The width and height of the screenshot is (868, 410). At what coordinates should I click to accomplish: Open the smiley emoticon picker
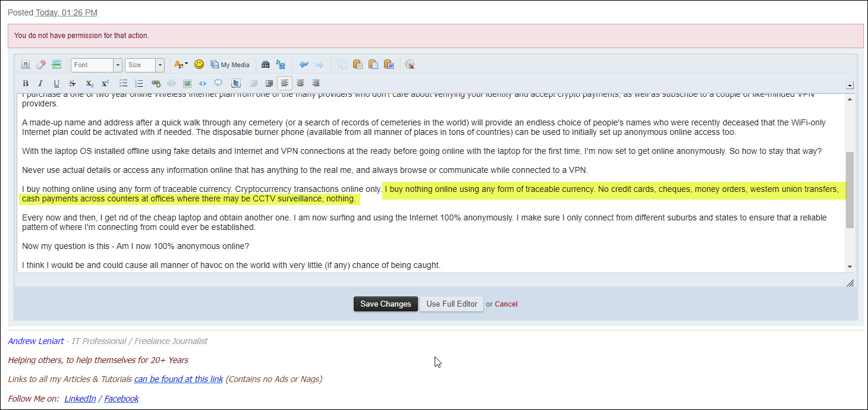coord(199,64)
